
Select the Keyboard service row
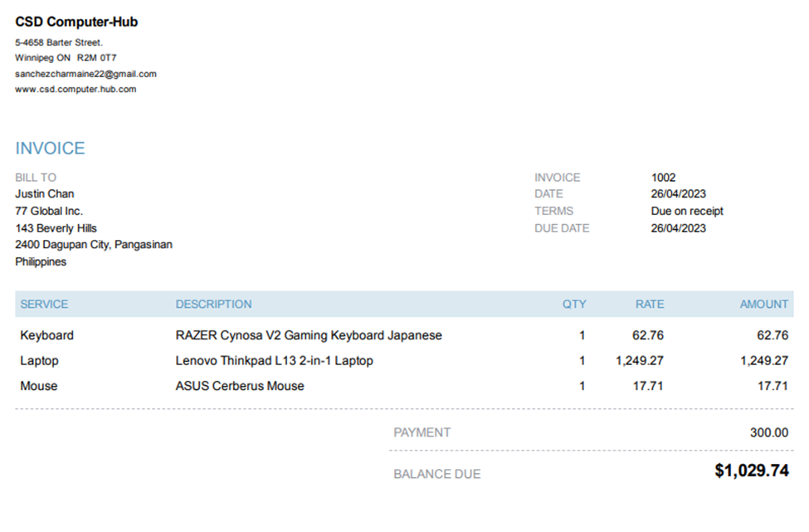46,336
